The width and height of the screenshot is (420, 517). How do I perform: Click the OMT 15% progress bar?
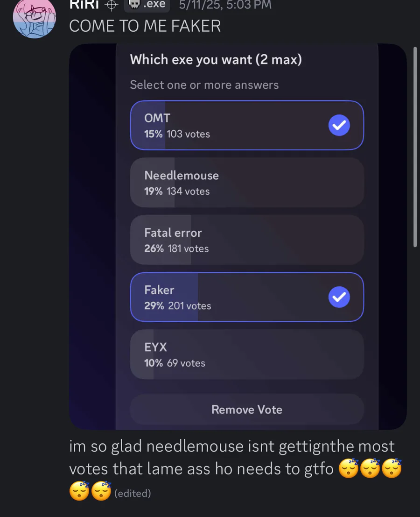pyautogui.click(x=148, y=125)
